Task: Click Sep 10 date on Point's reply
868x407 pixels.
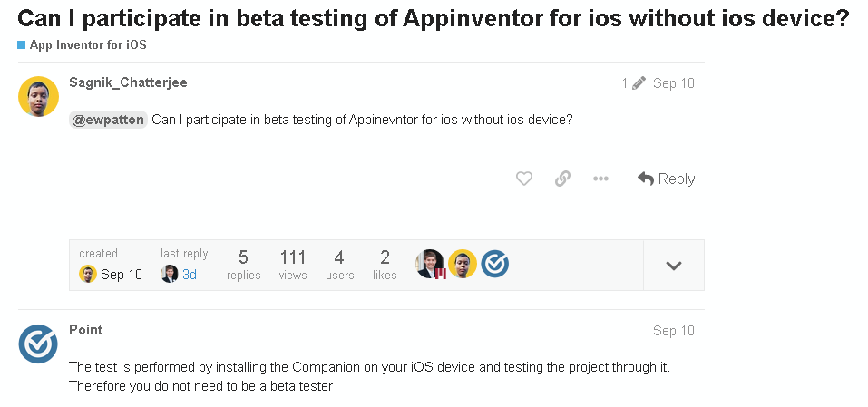Action: 673,331
